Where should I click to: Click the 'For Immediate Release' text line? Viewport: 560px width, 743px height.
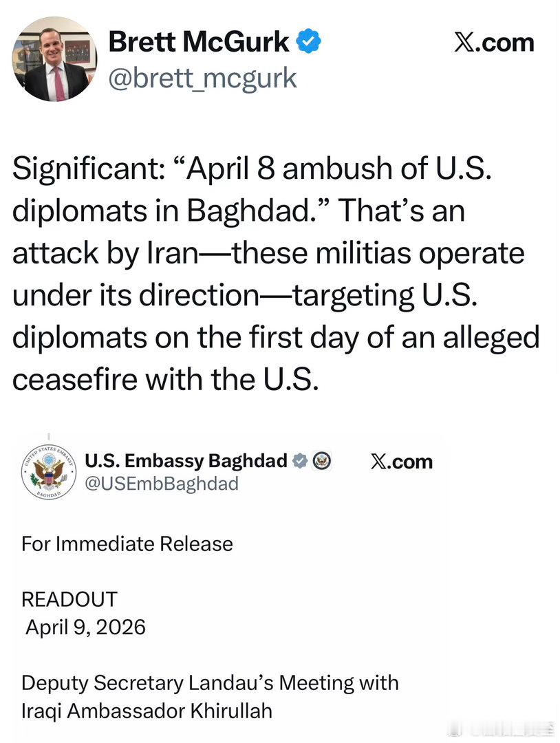pyautogui.click(x=127, y=544)
